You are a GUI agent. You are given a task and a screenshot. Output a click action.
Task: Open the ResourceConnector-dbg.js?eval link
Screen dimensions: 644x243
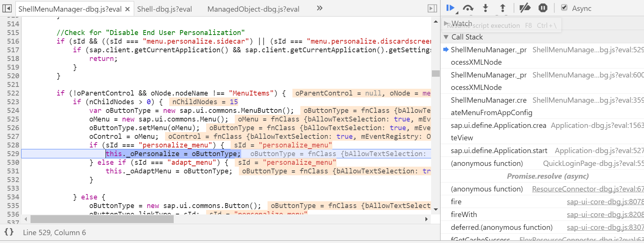(588, 189)
